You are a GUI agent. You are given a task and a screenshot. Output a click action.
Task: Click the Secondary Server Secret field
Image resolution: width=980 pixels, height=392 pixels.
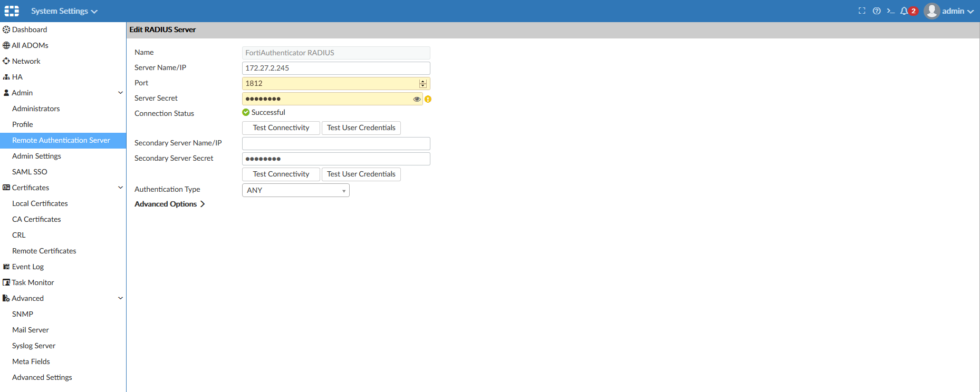(x=336, y=159)
